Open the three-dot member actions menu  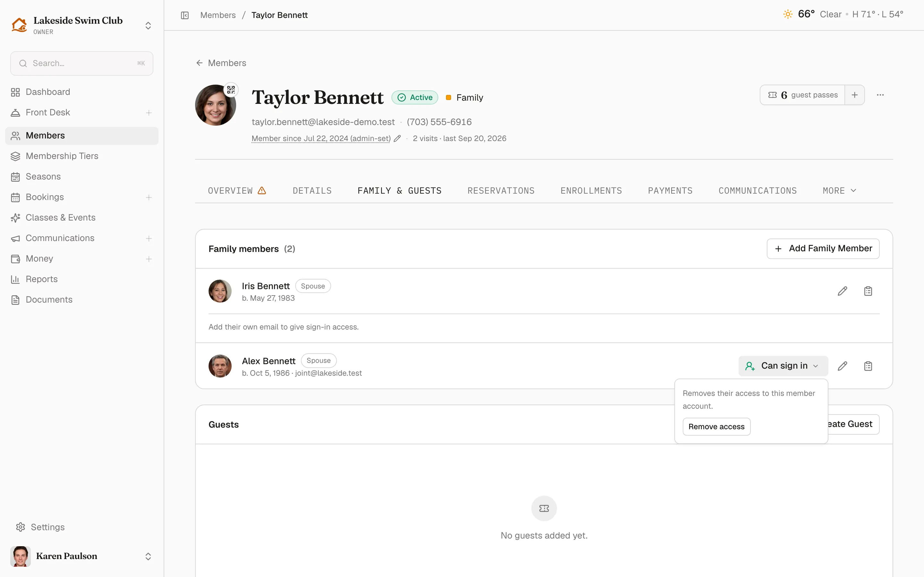pyautogui.click(x=880, y=95)
